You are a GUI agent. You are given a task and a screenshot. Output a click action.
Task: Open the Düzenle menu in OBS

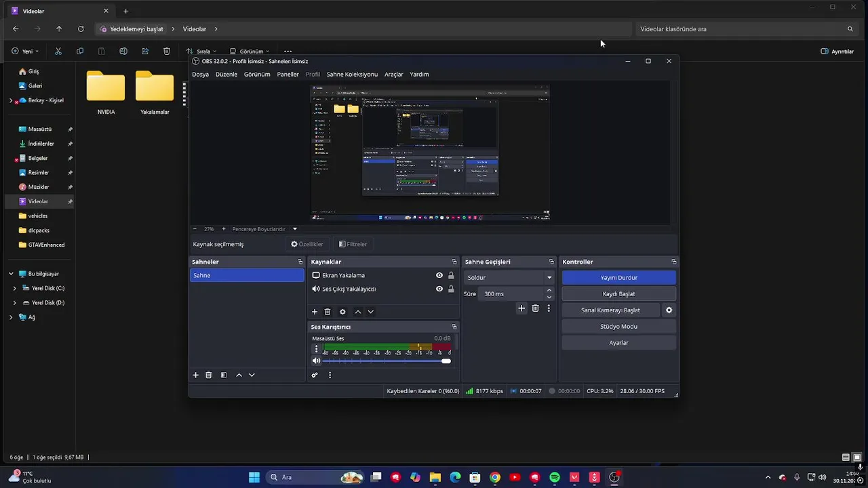click(226, 75)
